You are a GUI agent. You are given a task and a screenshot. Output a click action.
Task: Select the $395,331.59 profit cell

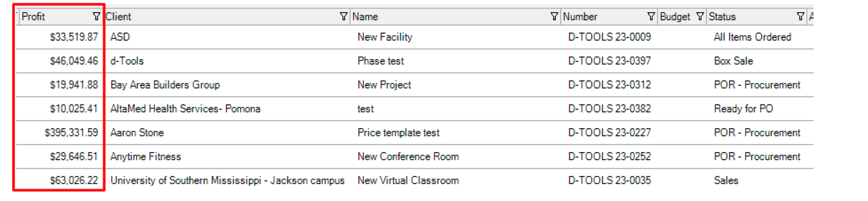[71, 133]
